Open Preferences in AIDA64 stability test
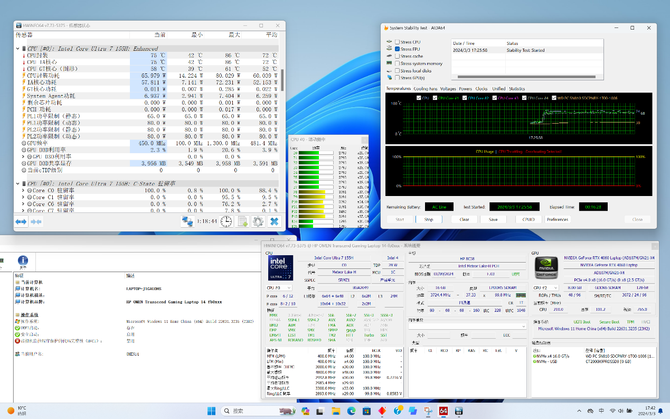Viewport: 670px width, 419px height. (557, 220)
